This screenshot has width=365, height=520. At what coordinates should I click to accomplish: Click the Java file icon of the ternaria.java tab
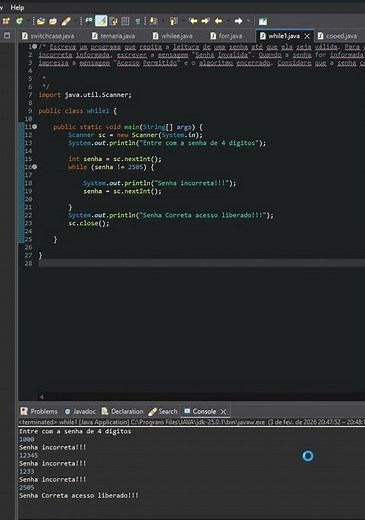pos(95,36)
